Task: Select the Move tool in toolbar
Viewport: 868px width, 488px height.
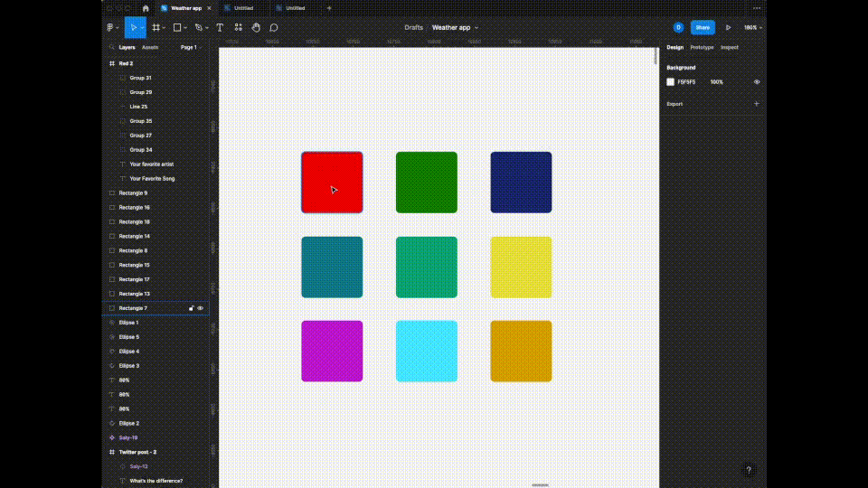Action: (132, 28)
